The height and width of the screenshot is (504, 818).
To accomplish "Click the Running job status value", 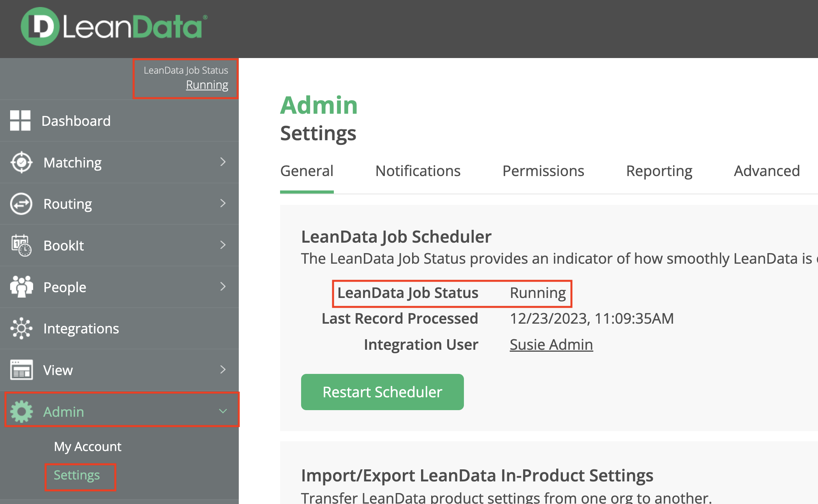I will tap(538, 293).
